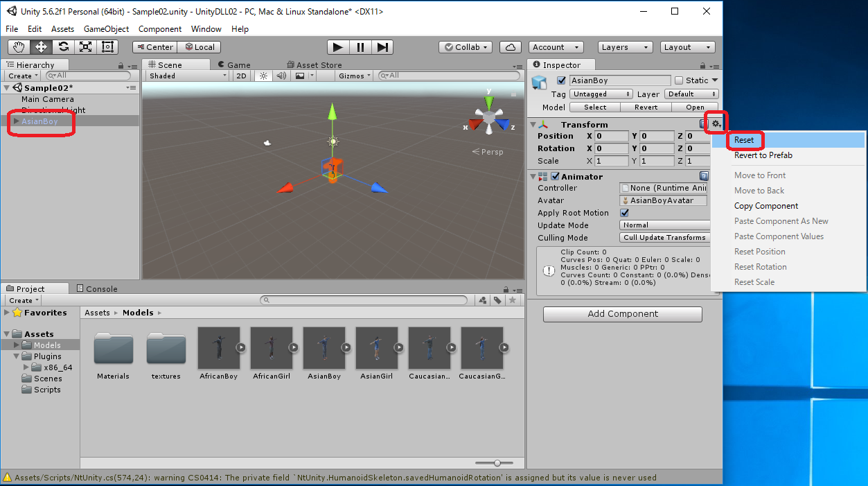Screen dimensions: 868x486
Task: Choose Reset from the context menu
Action: (744, 140)
